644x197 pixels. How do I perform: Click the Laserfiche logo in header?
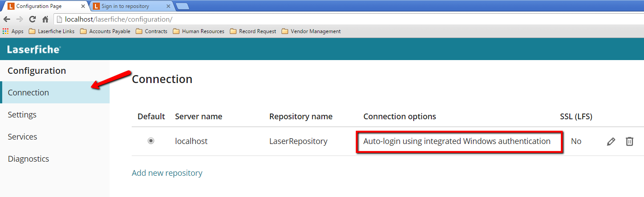(x=34, y=49)
